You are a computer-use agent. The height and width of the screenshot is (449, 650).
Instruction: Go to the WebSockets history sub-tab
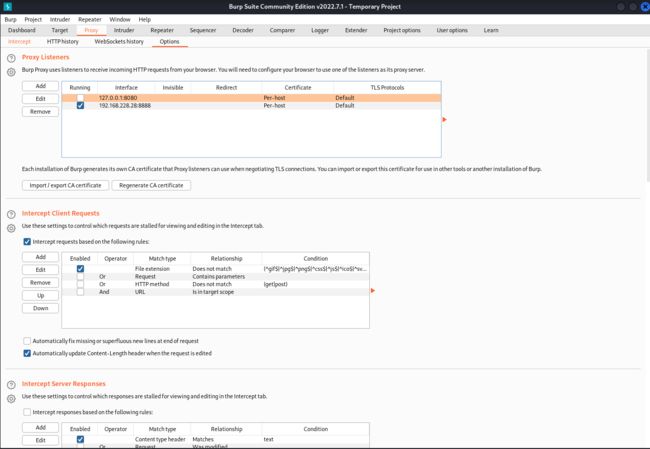tap(119, 41)
